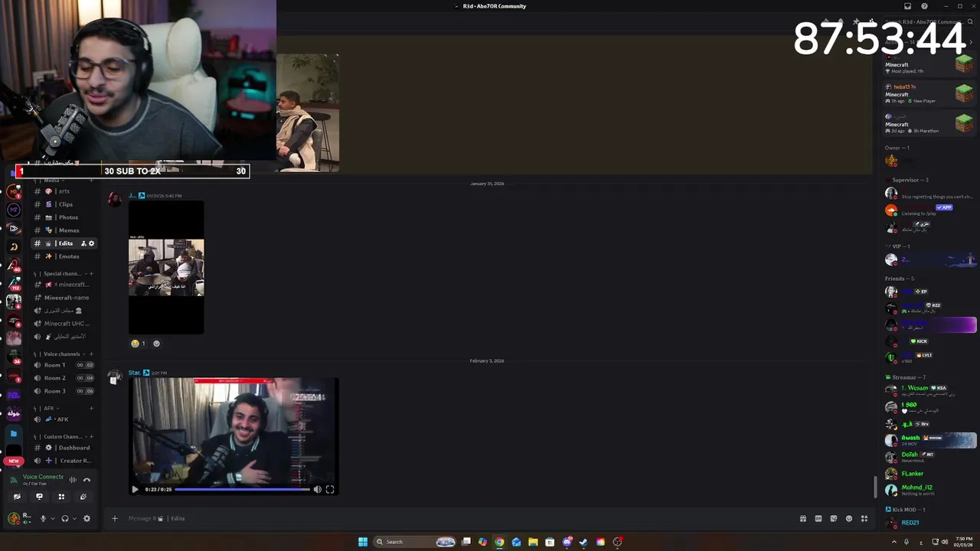Collapse the Special channels category
This screenshot has width=980, height=551.
click(61, 273)
